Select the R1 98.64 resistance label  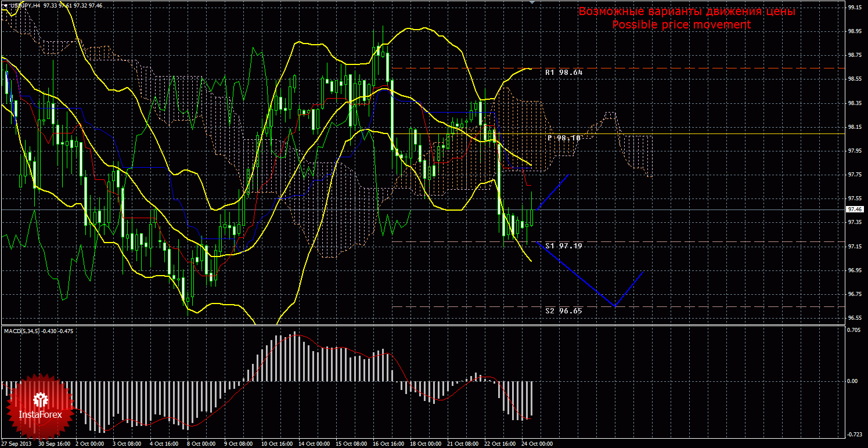(x=563, y=73)
